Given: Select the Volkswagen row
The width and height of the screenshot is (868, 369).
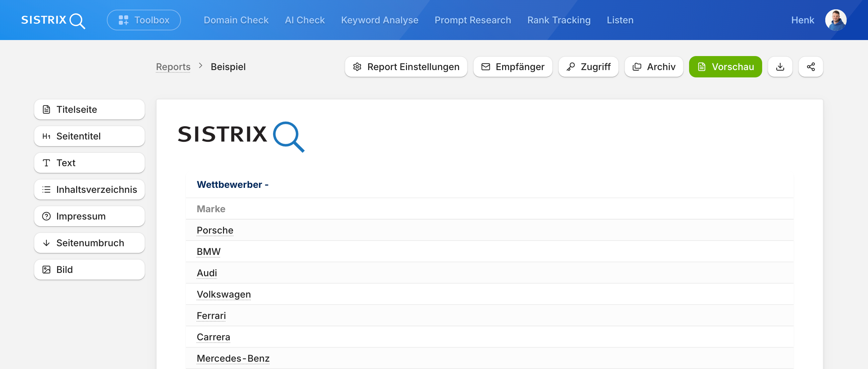Looking at the screenshot, I should click(x=490, y=294).
